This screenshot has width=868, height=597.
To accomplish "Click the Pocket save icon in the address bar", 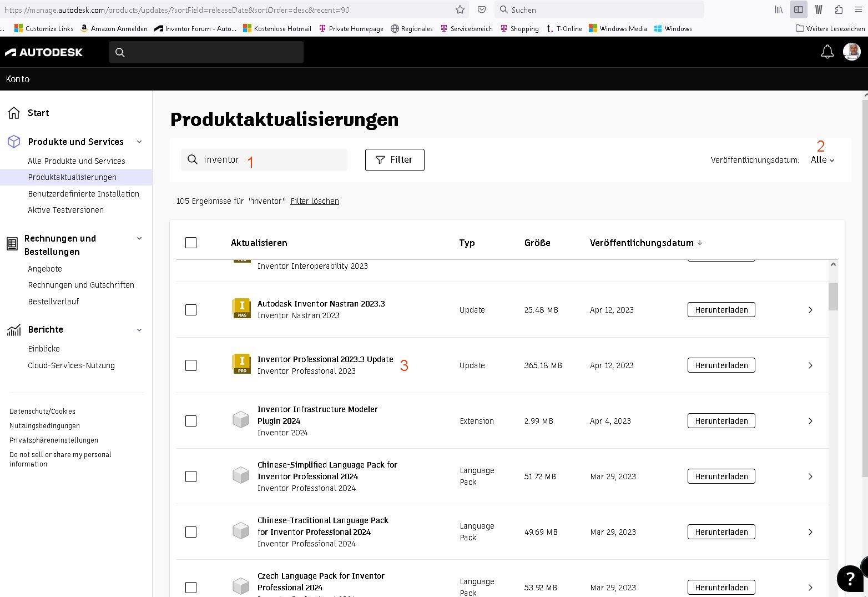I will tap(482, 9).
